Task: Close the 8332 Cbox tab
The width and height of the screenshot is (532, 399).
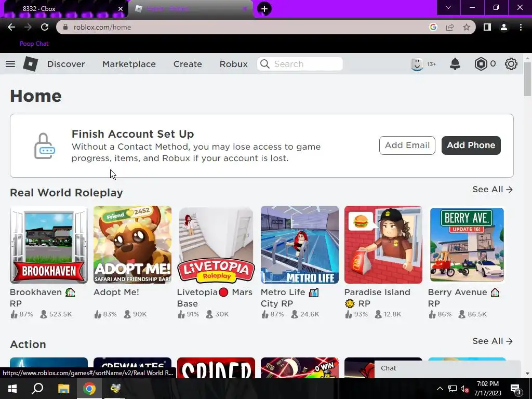Action: (120, 9)
